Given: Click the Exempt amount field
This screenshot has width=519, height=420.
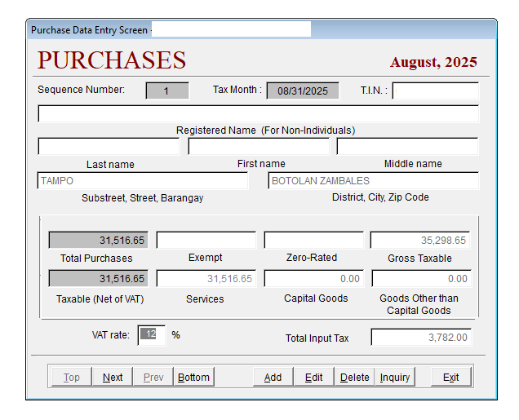Looking at the screenshot, I should tap(206, 241).
